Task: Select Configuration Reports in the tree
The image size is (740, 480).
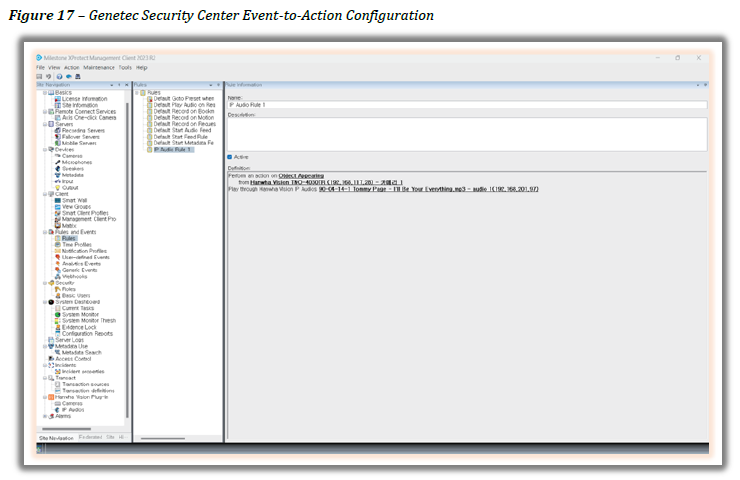Action: point(87,333)
